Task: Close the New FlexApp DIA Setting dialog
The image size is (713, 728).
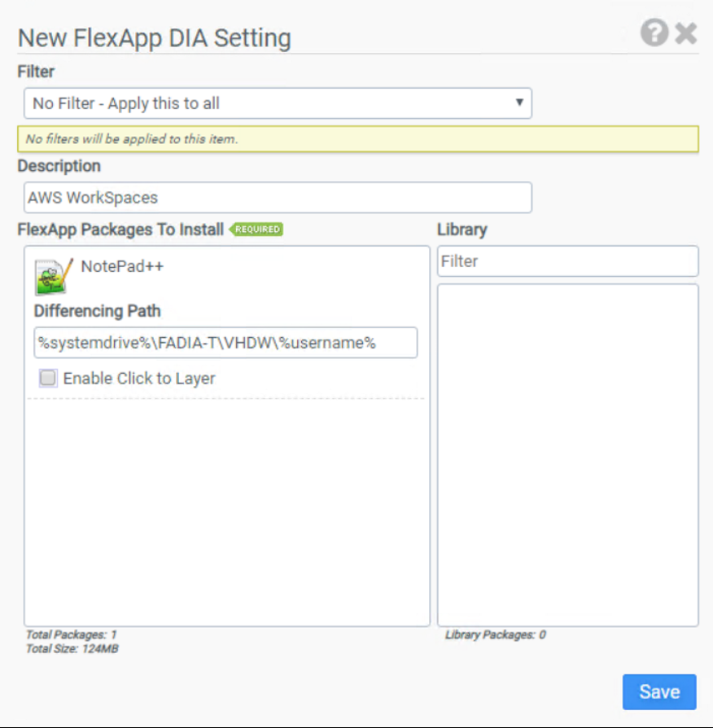Action: pos(686,33)
